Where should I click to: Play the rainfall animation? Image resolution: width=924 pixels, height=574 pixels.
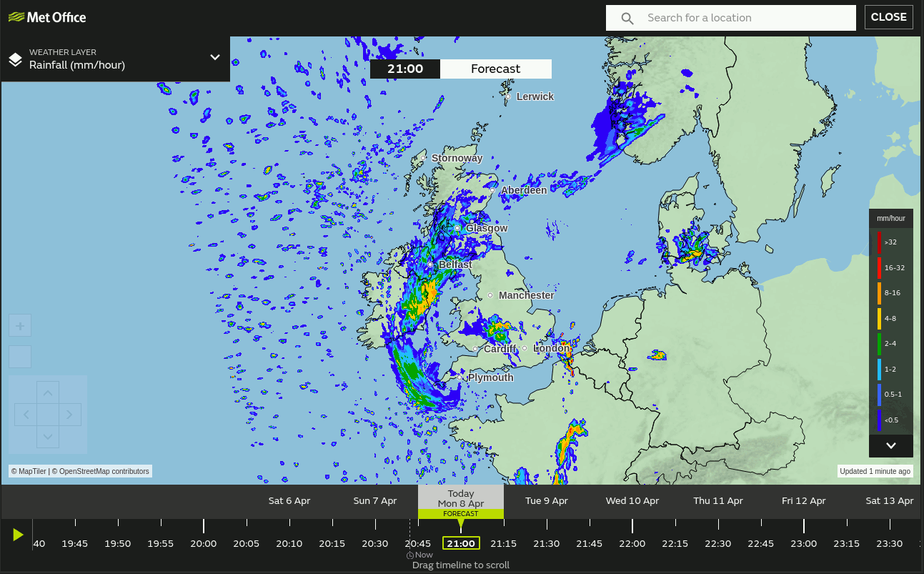18,535
